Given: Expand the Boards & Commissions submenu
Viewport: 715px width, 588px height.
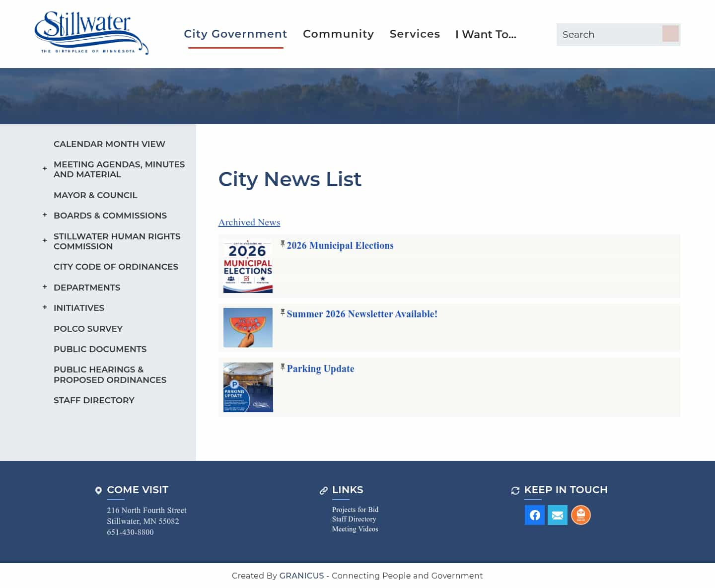Looking at the screenshot, I should pos(45,215).
